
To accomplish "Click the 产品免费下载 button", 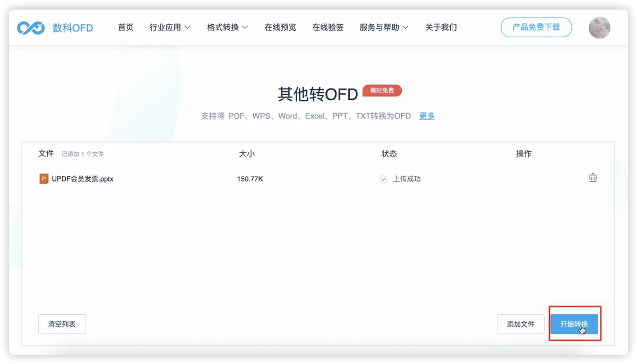I will (x=536, y=27).
